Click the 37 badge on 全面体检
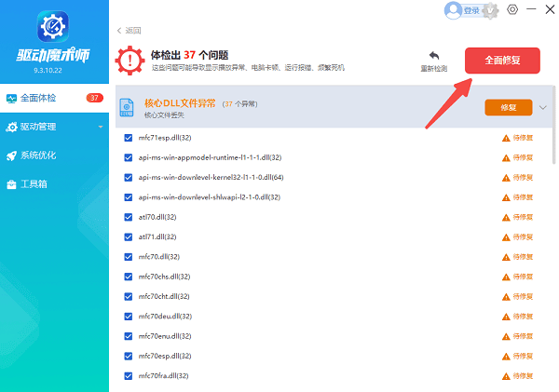This screenshot has width=559, height=392. click(94, 98)
